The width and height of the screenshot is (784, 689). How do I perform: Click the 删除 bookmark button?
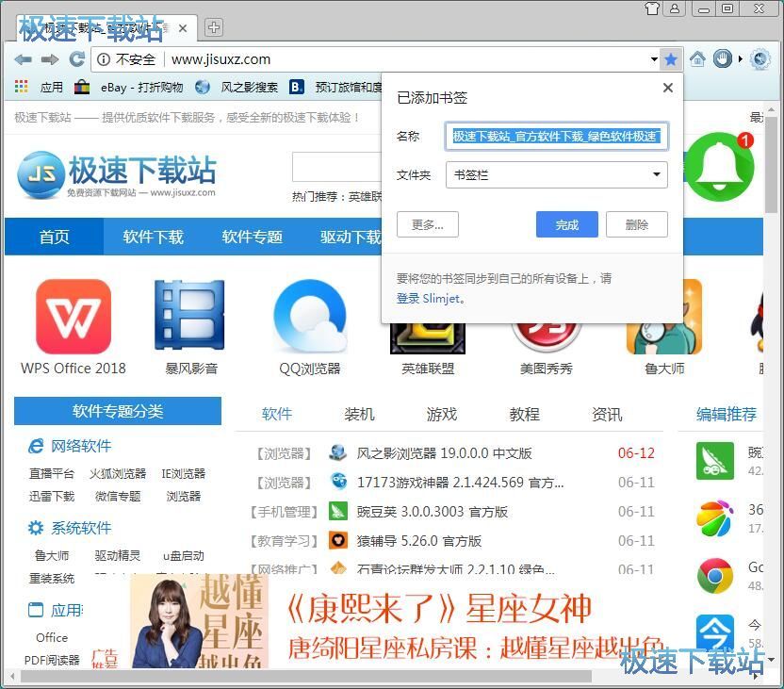(636, 224)
